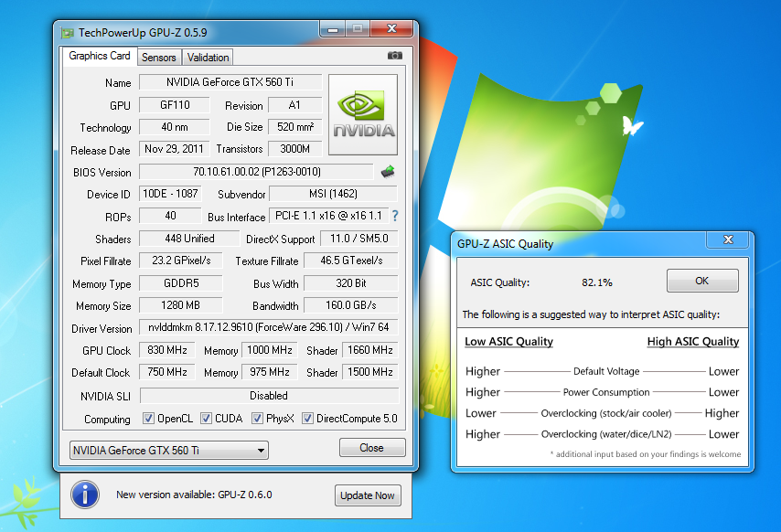Save BIOS using the chip icon

tap(388, 172)
